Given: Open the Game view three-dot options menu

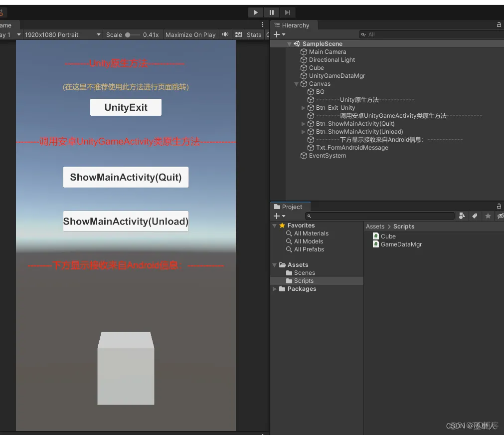Looking at the screenshot, I should pyautogui.click(x=263, y=25).
